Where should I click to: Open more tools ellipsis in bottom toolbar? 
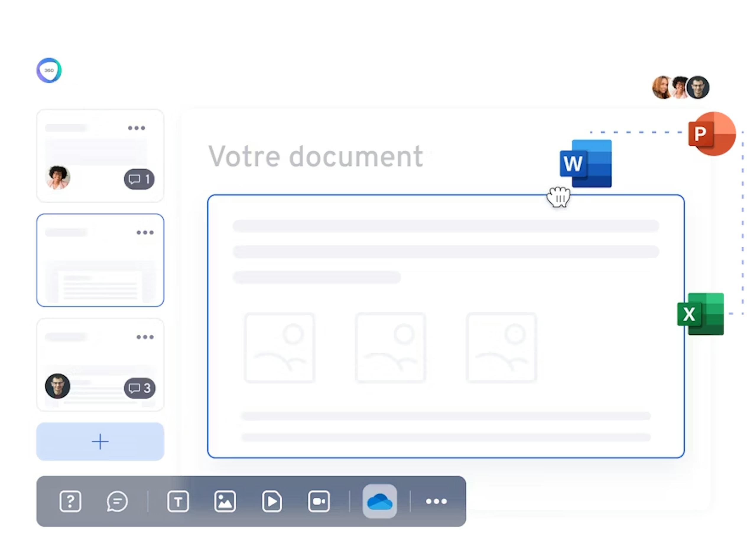(x=436, y=502)
